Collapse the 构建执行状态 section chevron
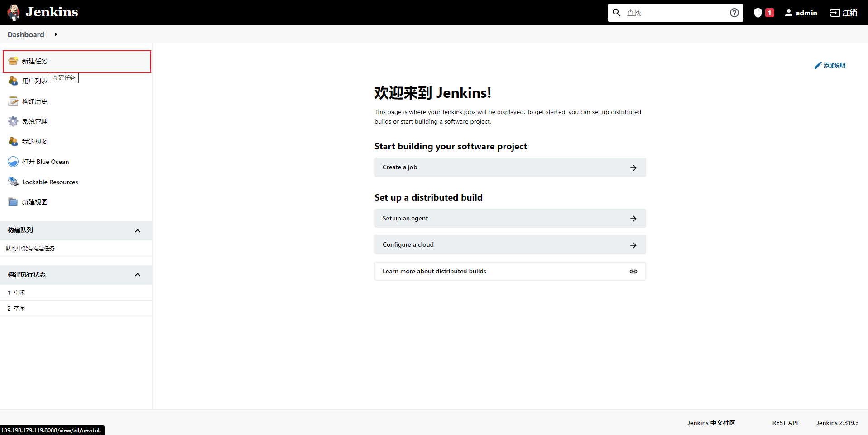 (x=138, y=275)
